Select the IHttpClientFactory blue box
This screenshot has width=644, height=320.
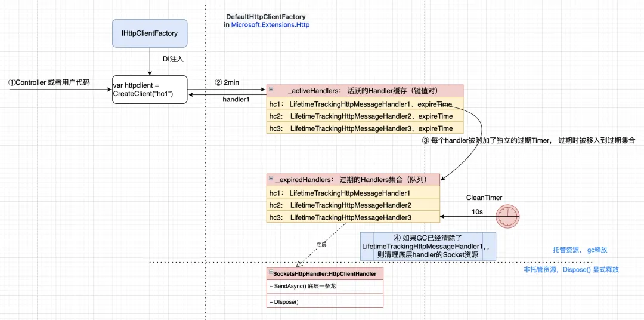(x=150, y=33)
